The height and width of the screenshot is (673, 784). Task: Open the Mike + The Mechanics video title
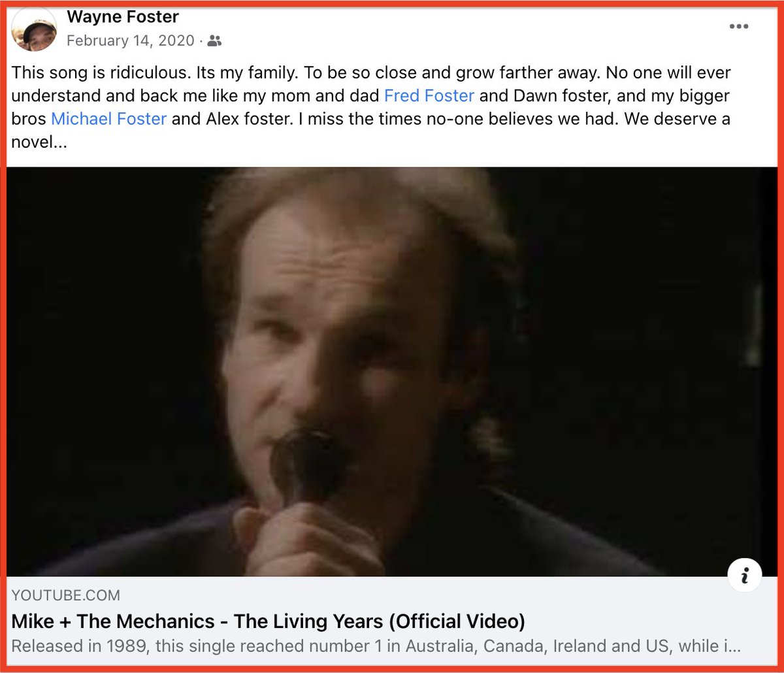pos(269,621)
